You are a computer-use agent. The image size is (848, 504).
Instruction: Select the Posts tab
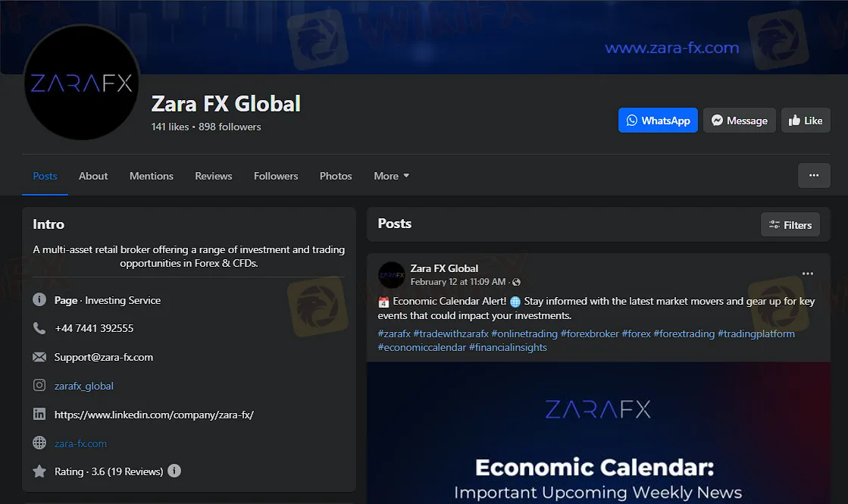pyautogui.click(x=45, y=176)
